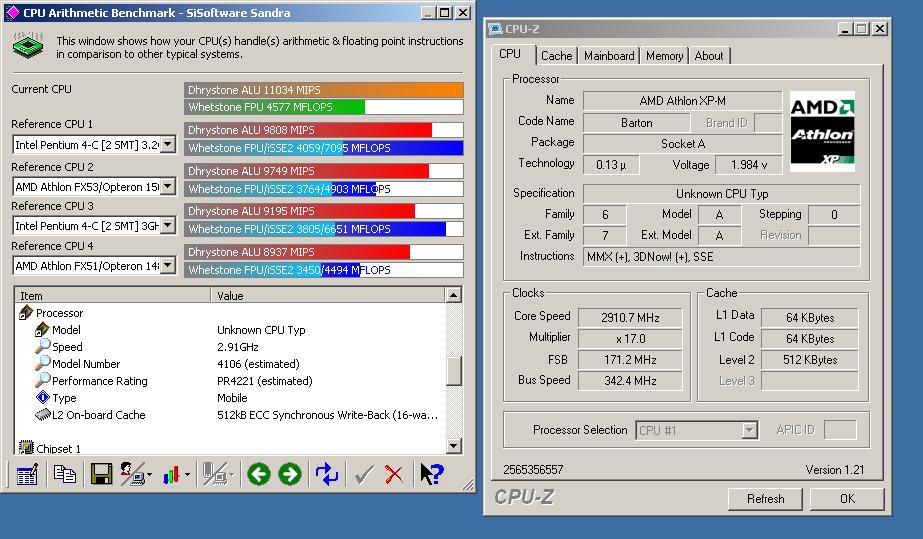Click the magnifier icon beside Speed

(43, 347)
